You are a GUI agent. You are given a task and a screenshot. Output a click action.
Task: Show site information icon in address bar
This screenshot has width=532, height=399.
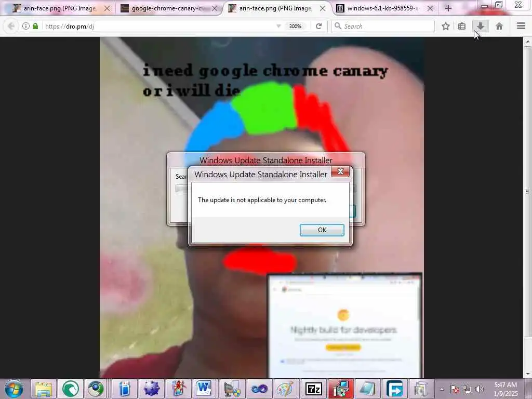click(x=26, y=26)
